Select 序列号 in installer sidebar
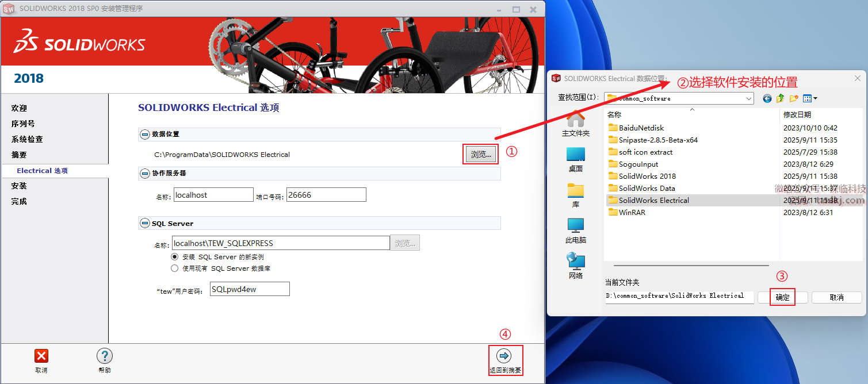 pos(23,124)
